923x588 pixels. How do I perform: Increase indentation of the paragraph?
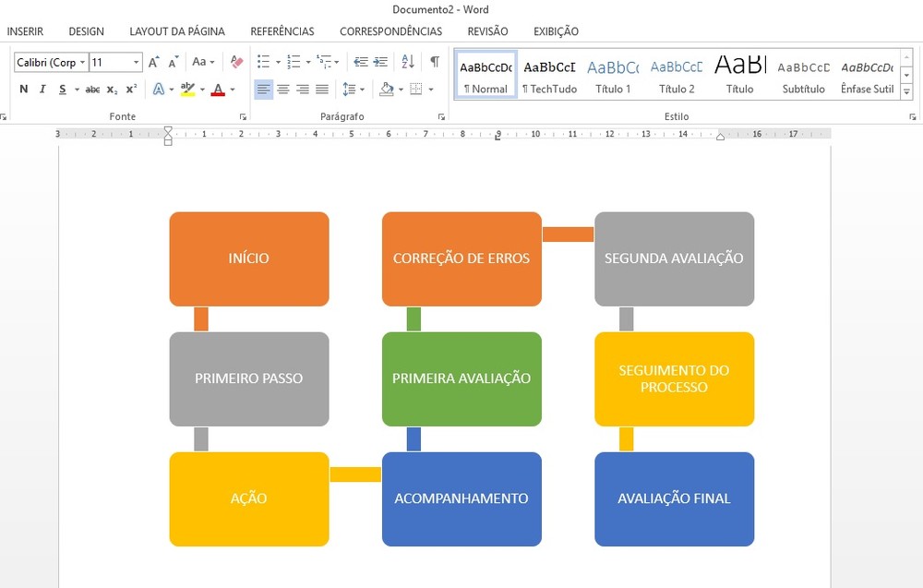(379, 63)
